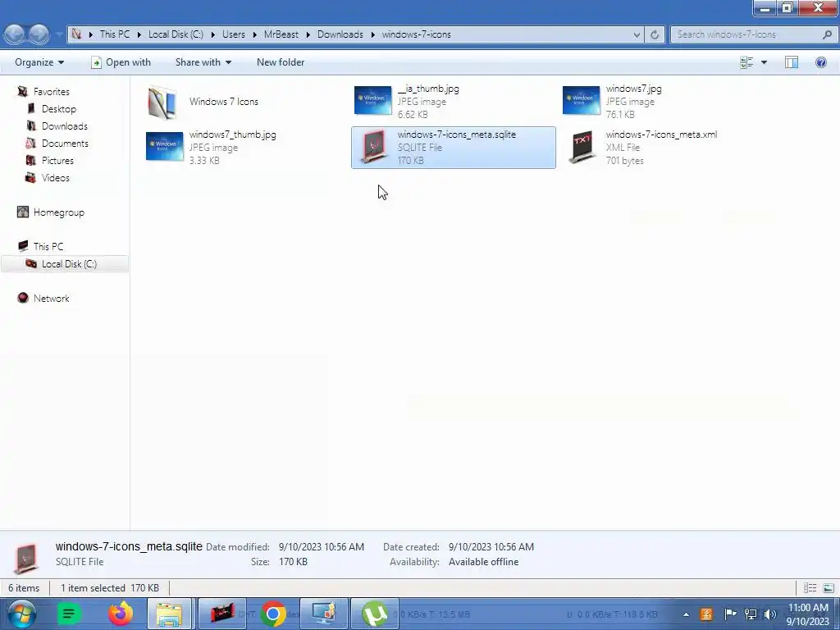The width and height of the screenshot is (840, 630).
Task: Click the red AMD app on taskbar
Action: pos(221,614)
